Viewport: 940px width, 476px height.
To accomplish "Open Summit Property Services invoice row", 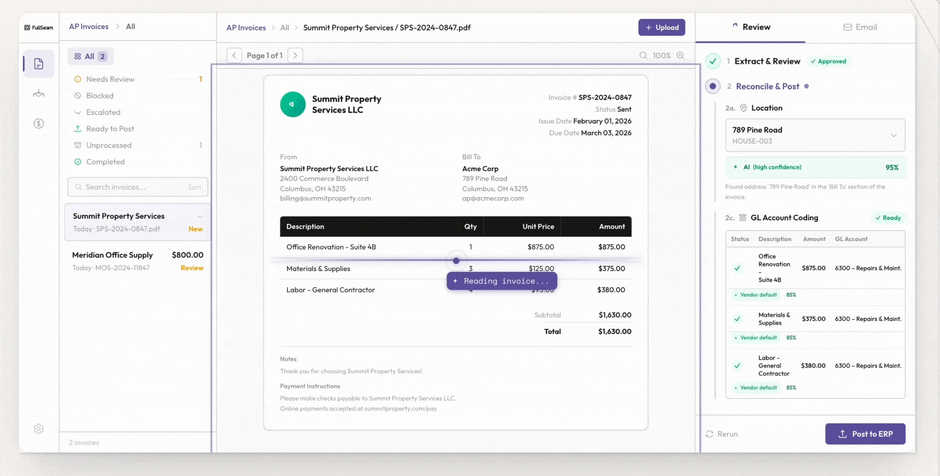I will (137, 222).
